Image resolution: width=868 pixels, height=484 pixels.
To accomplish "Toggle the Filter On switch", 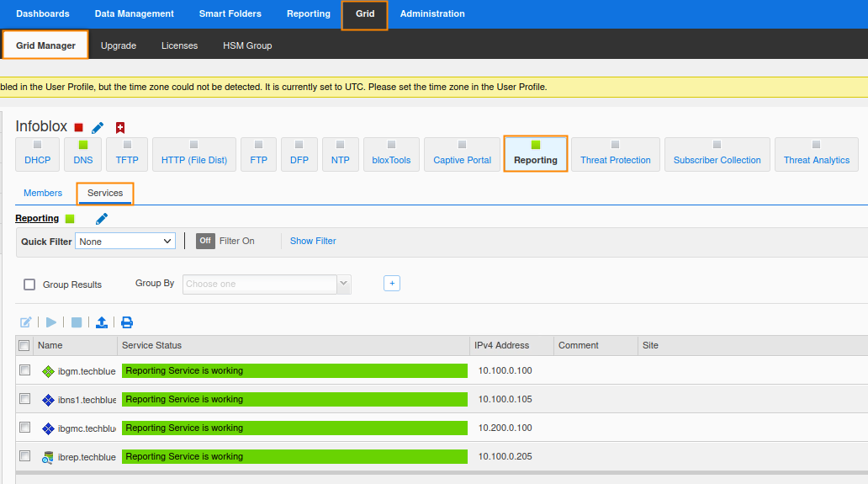I will coord(205,241).
